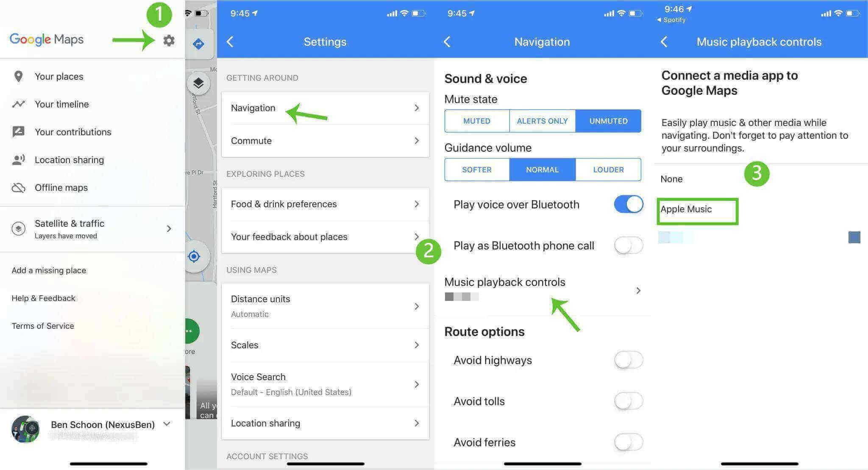Viewport: 868px width, 470px height.
Task: Tap the Your places menu icon
Action: 17,76
